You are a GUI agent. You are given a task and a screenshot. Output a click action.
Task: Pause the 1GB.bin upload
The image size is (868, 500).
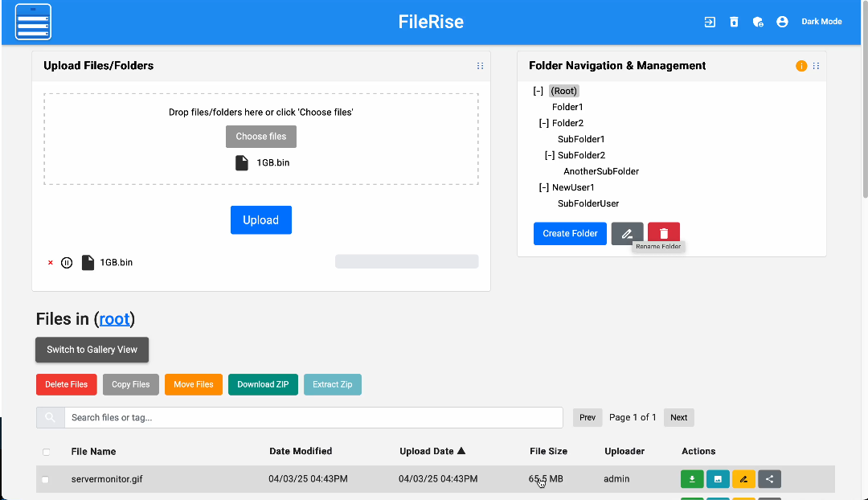coord(67,262)
